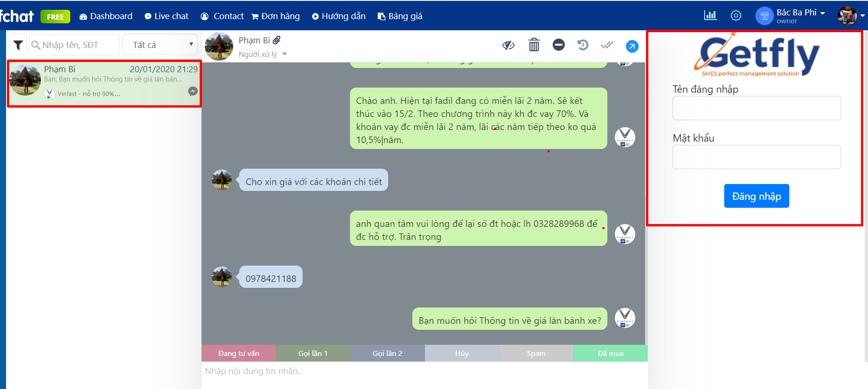Click the trash delete conversation icon
Image resolution: width=868 pixels, height=389 pixels.
click(x=534, y=45)
